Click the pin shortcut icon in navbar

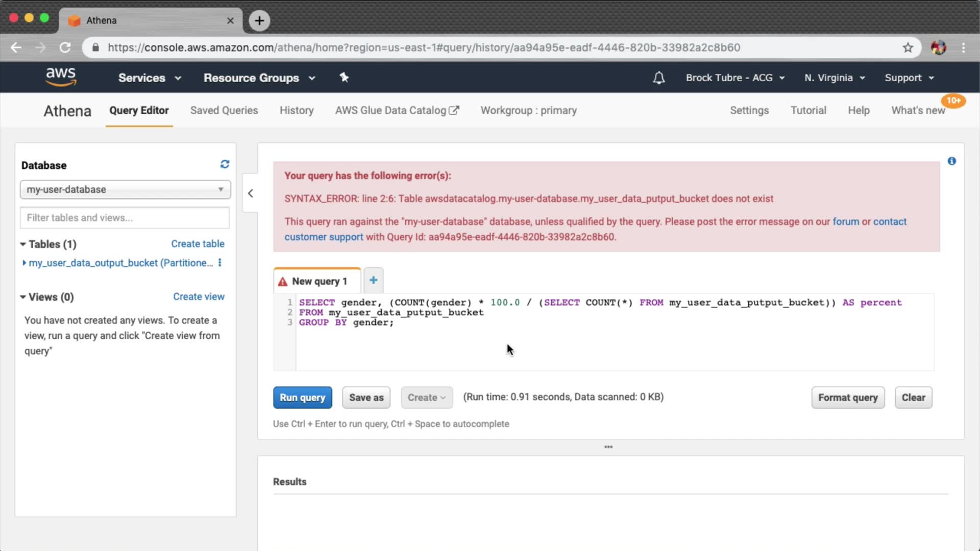[x=344, y=78]
